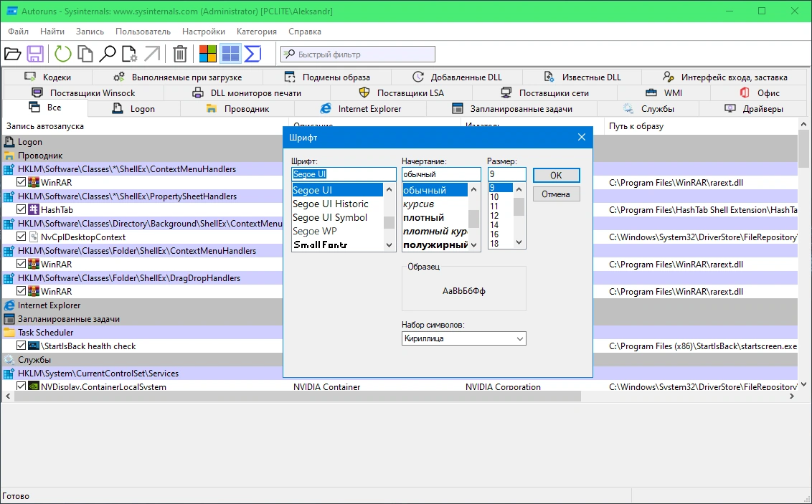812x504 pixels.
Task: Click font list scroll-down arrow
Action: pos(390,245)
